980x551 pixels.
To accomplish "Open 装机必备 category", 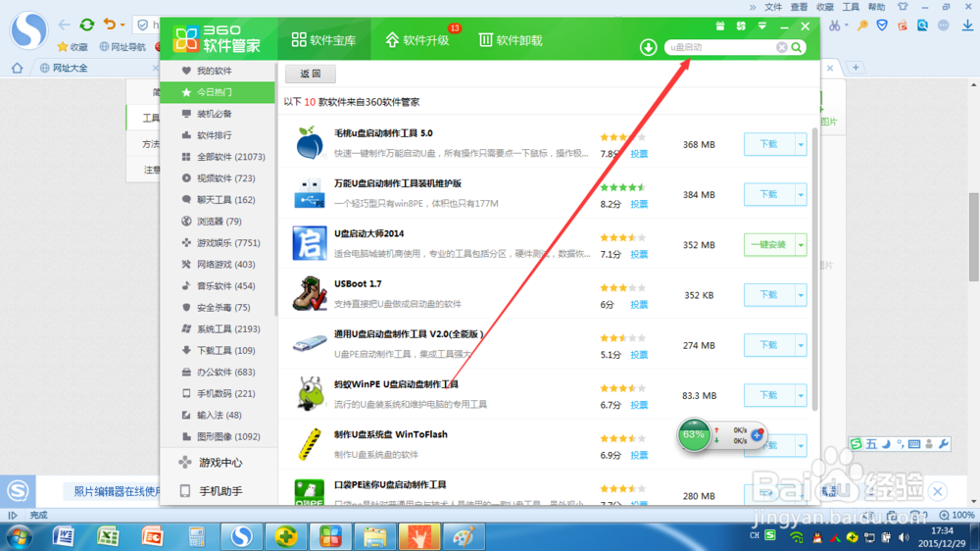I will tap(217, 114).
